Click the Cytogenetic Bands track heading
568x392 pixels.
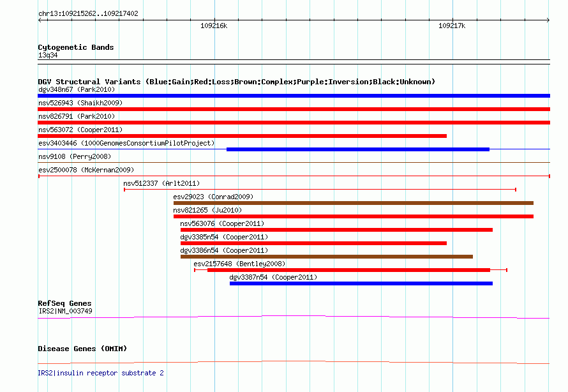pos(76,47)
